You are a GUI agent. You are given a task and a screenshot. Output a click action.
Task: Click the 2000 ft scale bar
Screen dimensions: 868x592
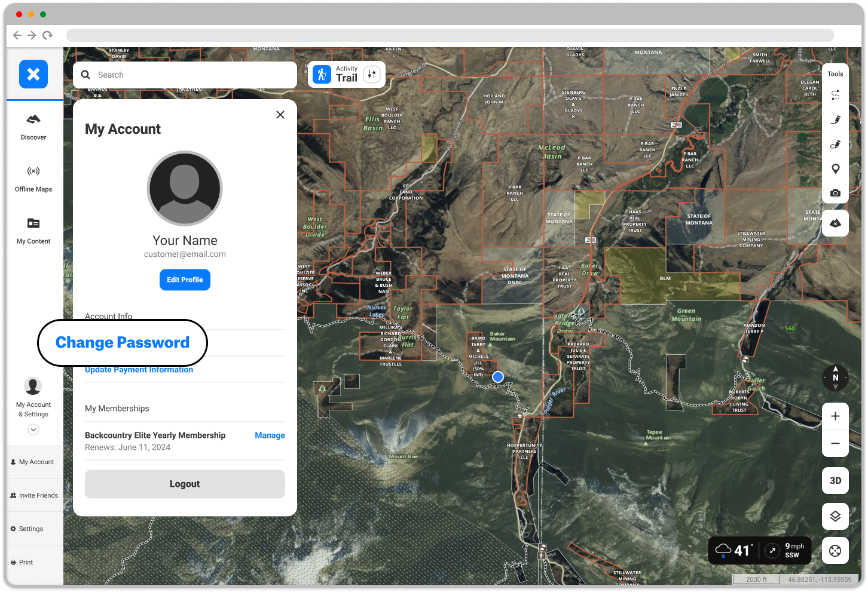(x=756, y=579)
